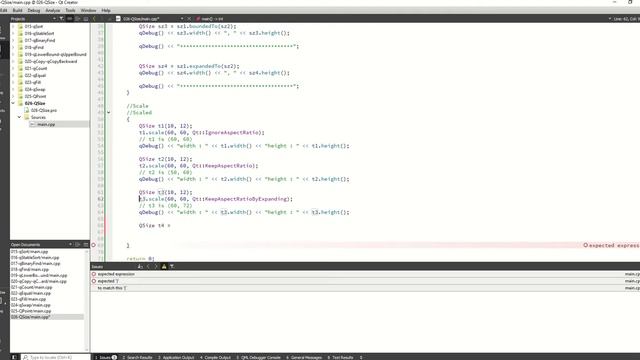Switch to 017-qBinaryFind/main.cpp in Open Documents
The height and width of the screenshot is (360, 640).
pyautogui.click(x=36, y=264)
